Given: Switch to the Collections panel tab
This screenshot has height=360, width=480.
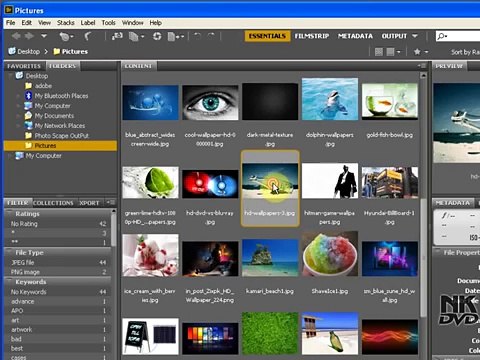Looking at the screenshot, I should [53, 203].
